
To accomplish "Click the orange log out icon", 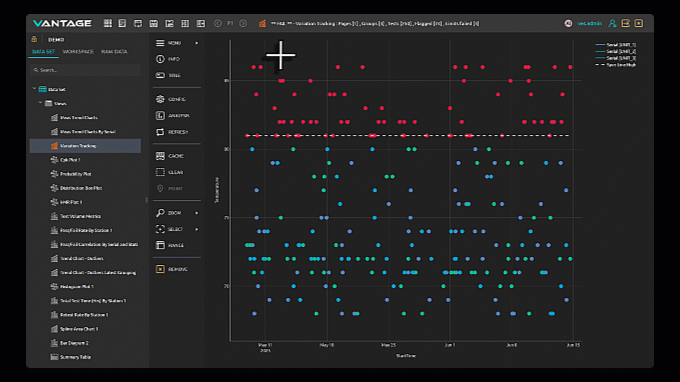I will click(625, 23).
